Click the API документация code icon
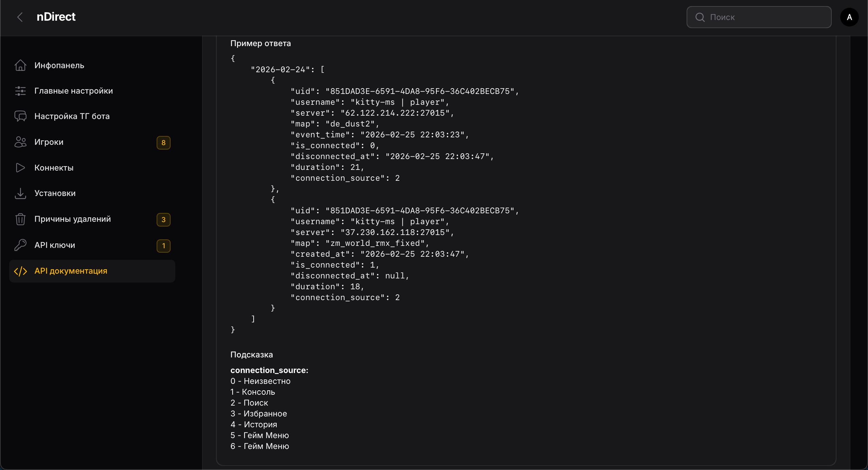 [x=20, y=271]
